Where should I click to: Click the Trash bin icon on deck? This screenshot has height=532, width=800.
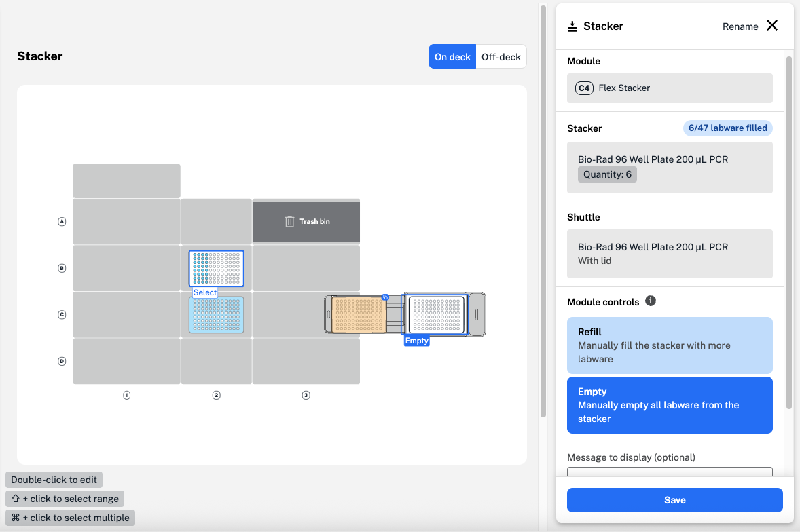(290, 221)
